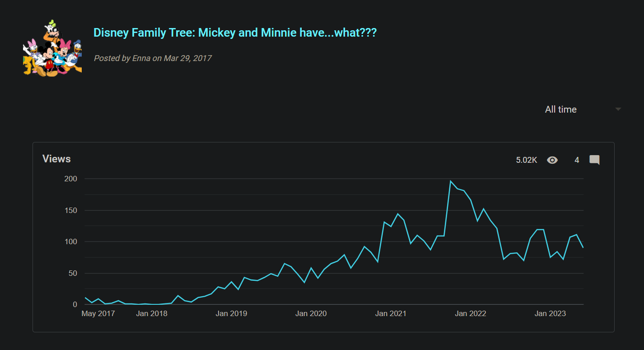Viewport: 644px width, 350px height.
Task: Click the 200 y-axis value label
Action: pyautogui.click(x=71, y=179)
